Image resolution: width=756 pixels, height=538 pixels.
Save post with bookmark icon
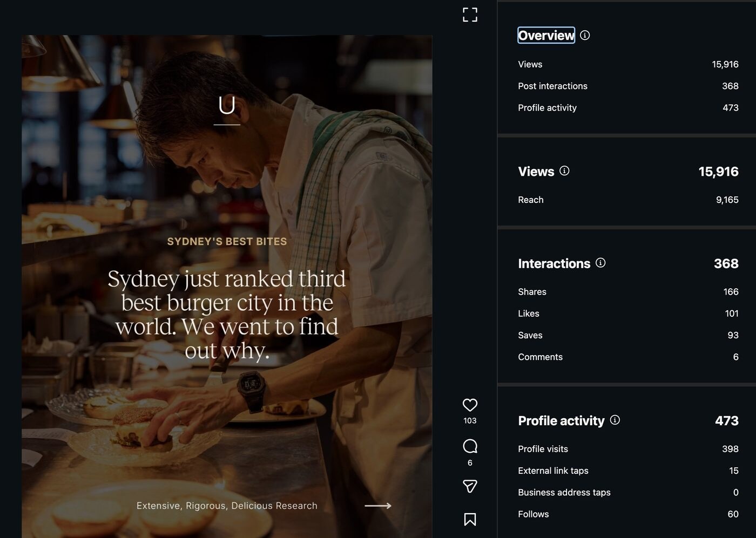[x=470, y=519]
